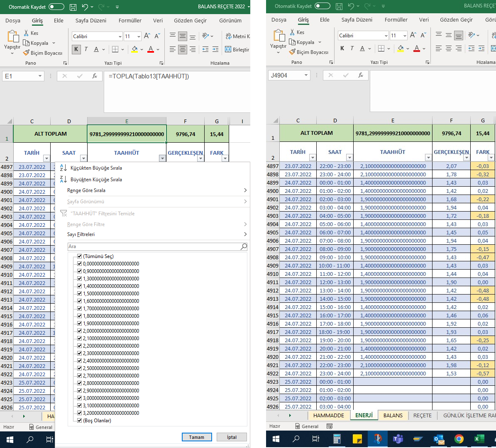496x448 pixels.
Task: Uncheck the (Tümünü Seç) checkbox
Action: (79, 256)
